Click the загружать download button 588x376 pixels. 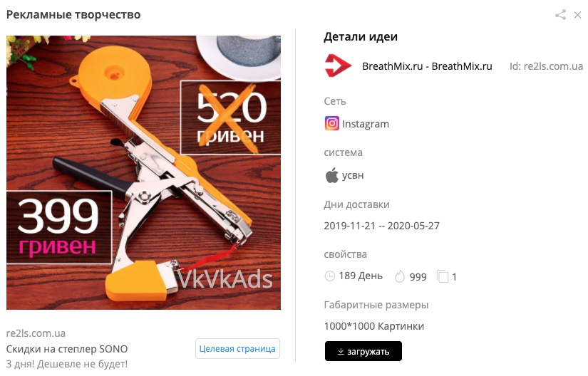tap(363, 351)
